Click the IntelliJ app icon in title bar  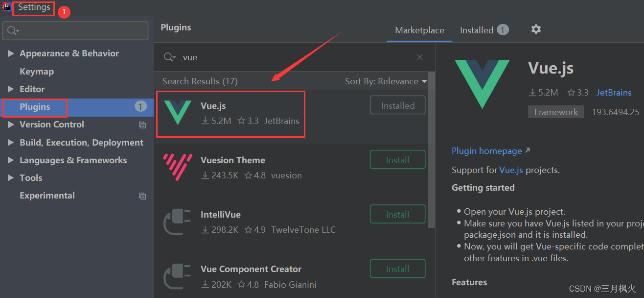(7, 7)
